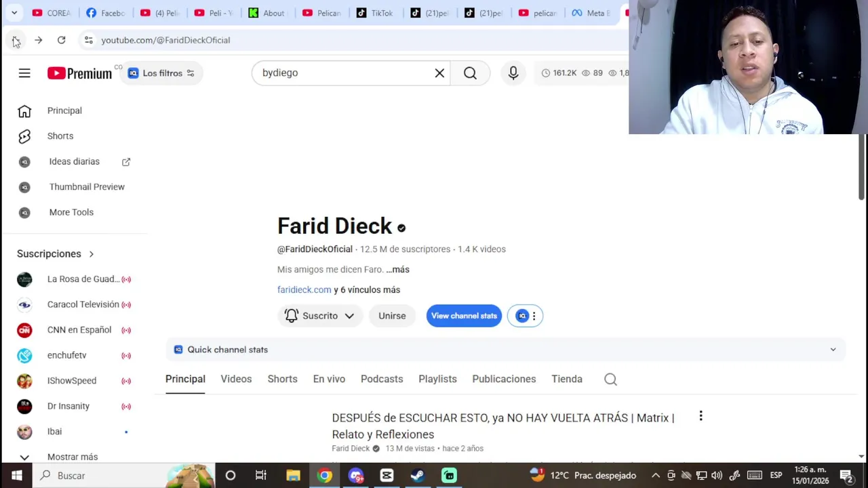Expand the Quick channel stats panel
The width and height of the screenshot is (868, 488).
tap(833, 350)
